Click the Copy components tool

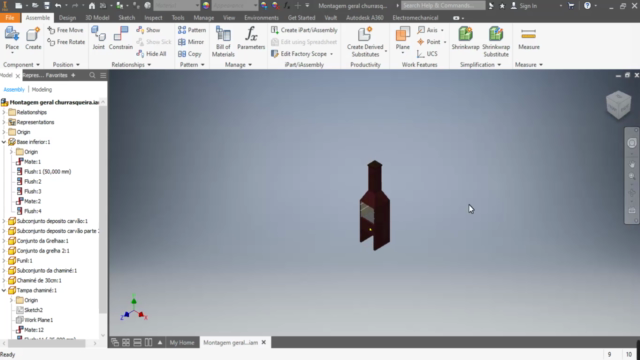(190, 54)
